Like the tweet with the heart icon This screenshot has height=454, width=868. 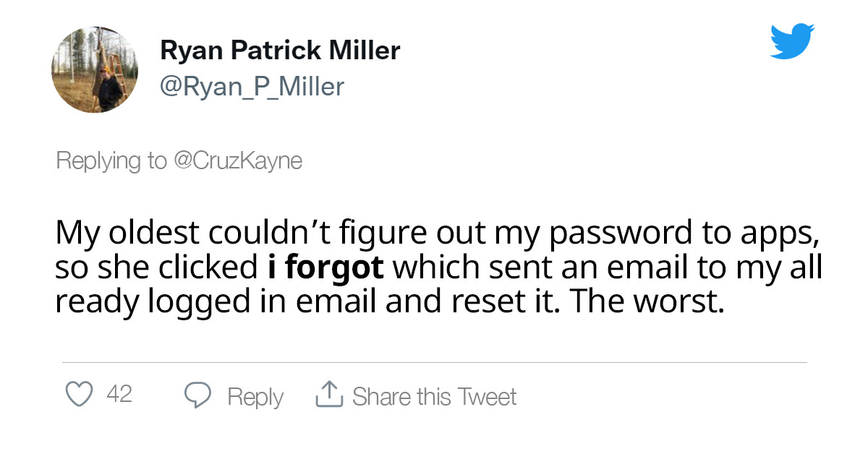[80, 395]
